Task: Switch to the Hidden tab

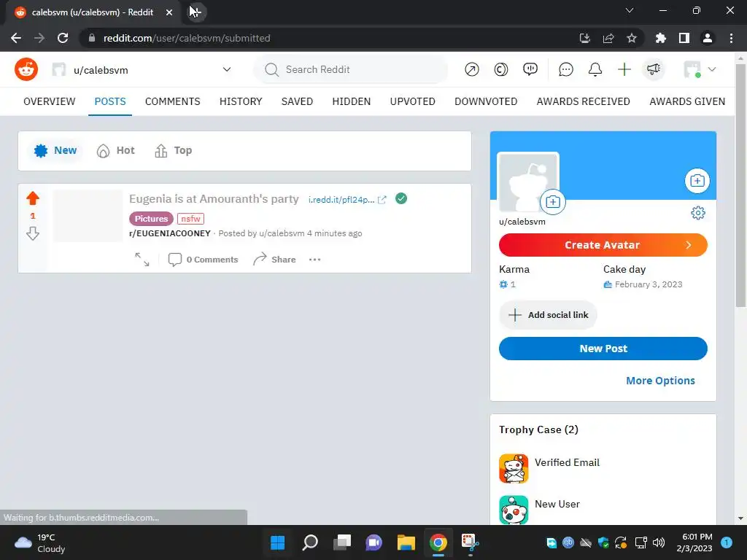Action: point(352,101)
